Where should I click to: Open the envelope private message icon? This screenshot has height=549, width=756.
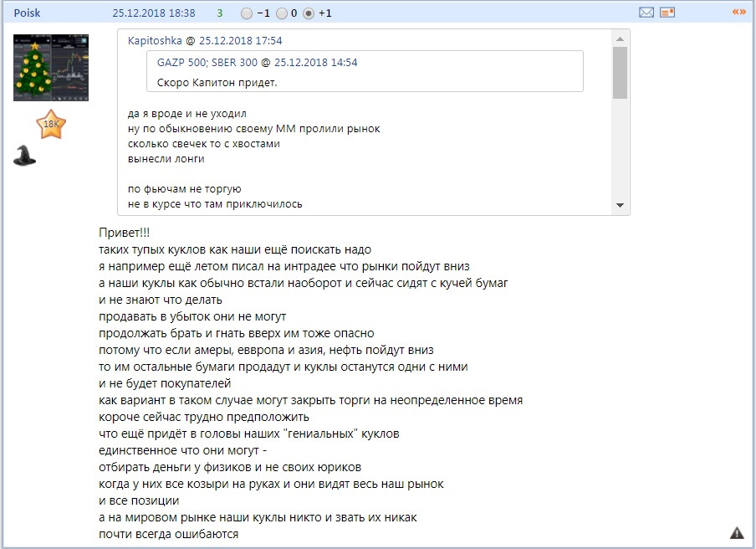[646, 13]
